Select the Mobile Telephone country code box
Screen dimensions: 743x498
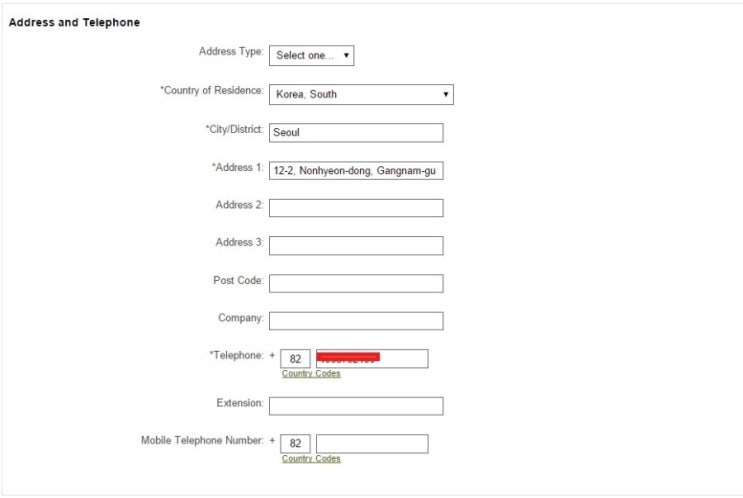point(295,444)
